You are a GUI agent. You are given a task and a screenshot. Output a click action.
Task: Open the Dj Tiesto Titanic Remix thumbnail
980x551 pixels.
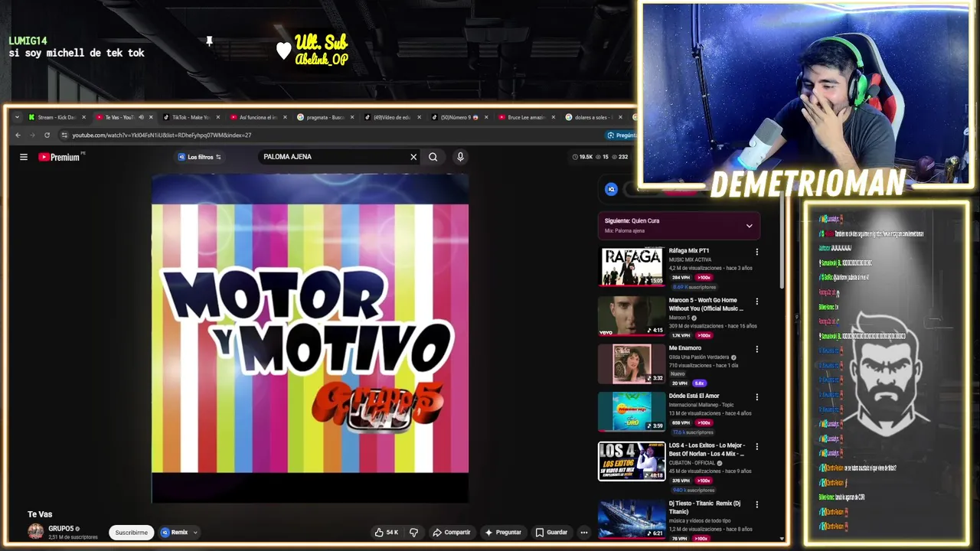pyautogui.click(x=632, y=520)
